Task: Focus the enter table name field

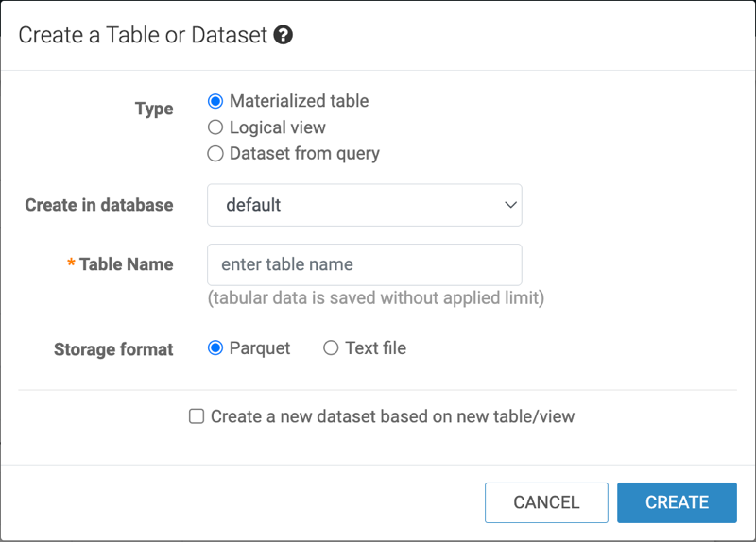Action: 364,265
